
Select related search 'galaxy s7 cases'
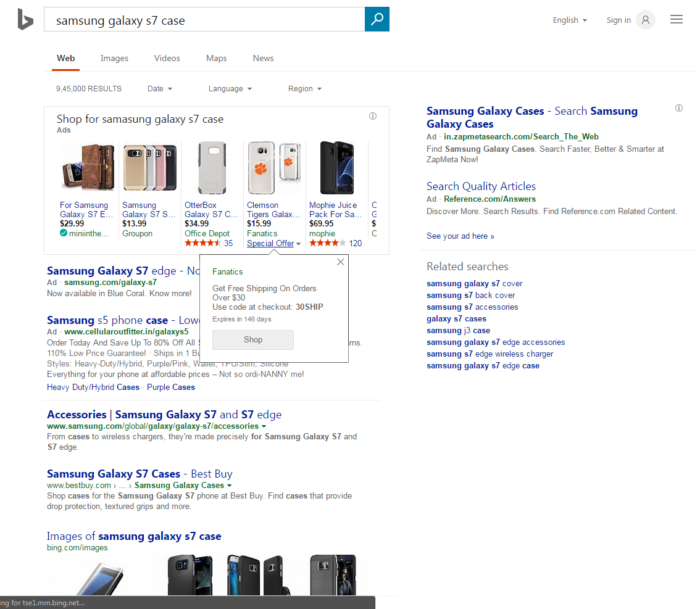[456, 319]
